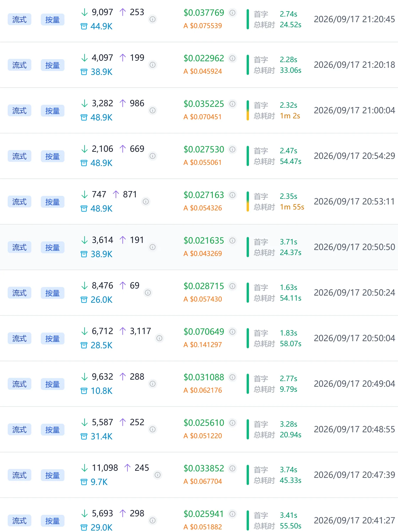Click green latency bar beside 9.79s
This screenshot has height=532, width=398.
tap(248, 384)
